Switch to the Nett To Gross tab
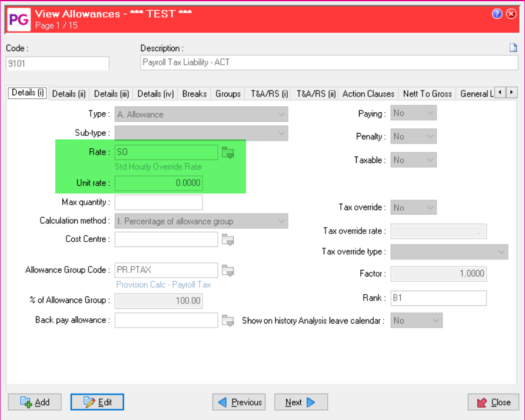The image size is (525, 420). click(427, 94)
